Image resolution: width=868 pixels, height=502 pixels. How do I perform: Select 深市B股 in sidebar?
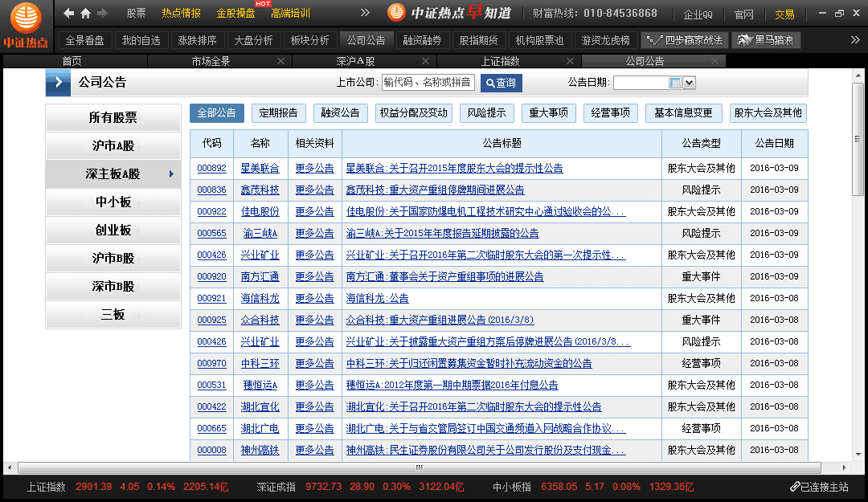click(x=113, y=287)
